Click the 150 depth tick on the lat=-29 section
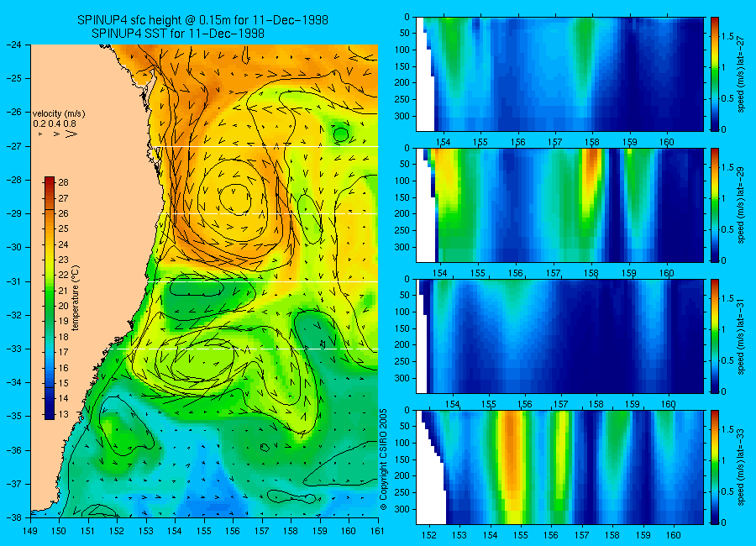Screen dimensions: 756x546 coord(402,197)
